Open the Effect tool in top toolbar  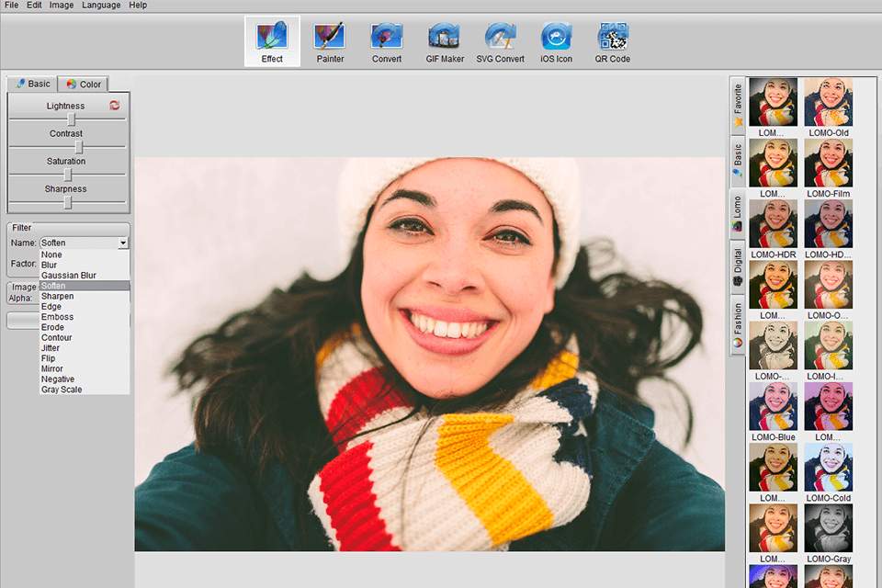pos(272,42)
